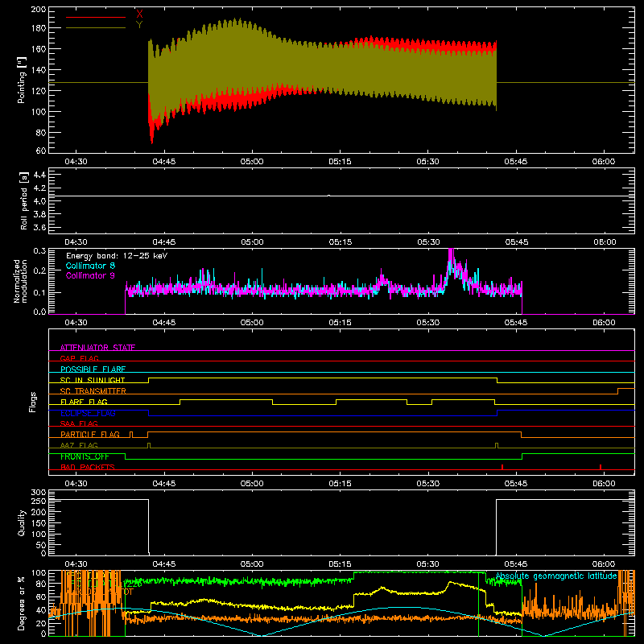This screenshot has width=644, height=644.
Task: Click the BAD_PACKETS red spike near 05:43
Action: click(502, 467)
